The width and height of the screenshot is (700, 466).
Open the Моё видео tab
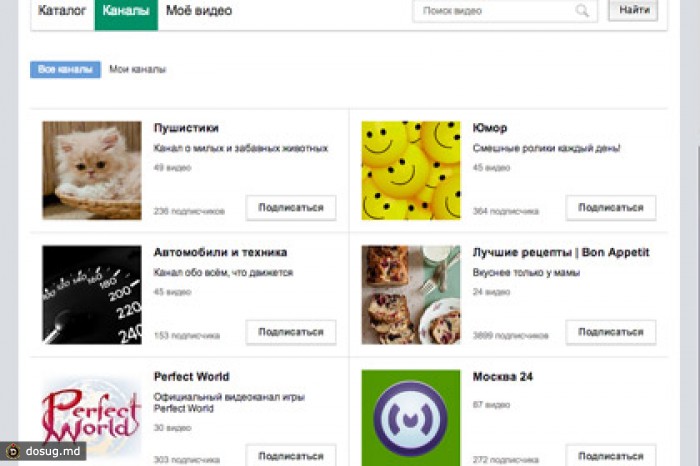click(x=199, y=11)
